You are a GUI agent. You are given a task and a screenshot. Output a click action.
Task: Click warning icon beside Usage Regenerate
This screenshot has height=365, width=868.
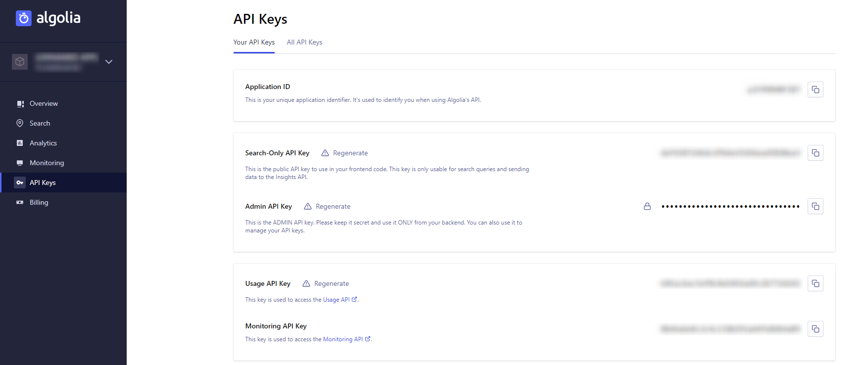306,283
